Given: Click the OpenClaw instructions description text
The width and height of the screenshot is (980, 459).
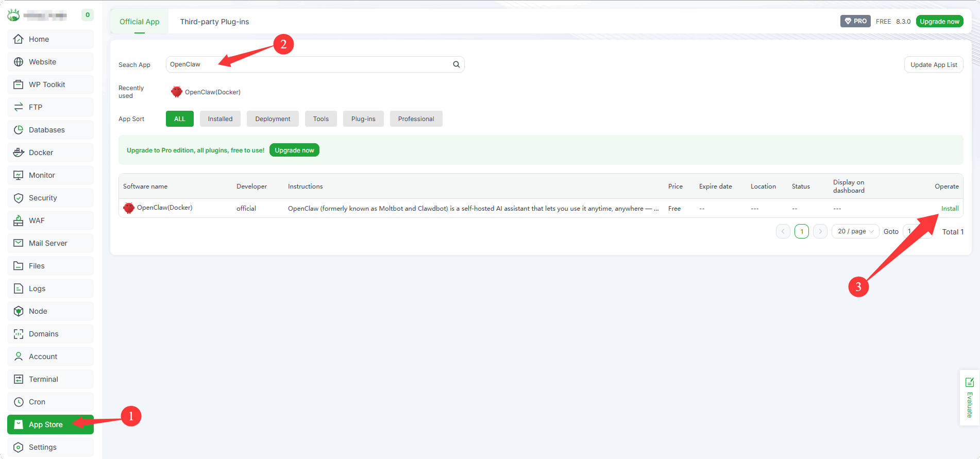Looking at the screenshot, I should 473,209.
